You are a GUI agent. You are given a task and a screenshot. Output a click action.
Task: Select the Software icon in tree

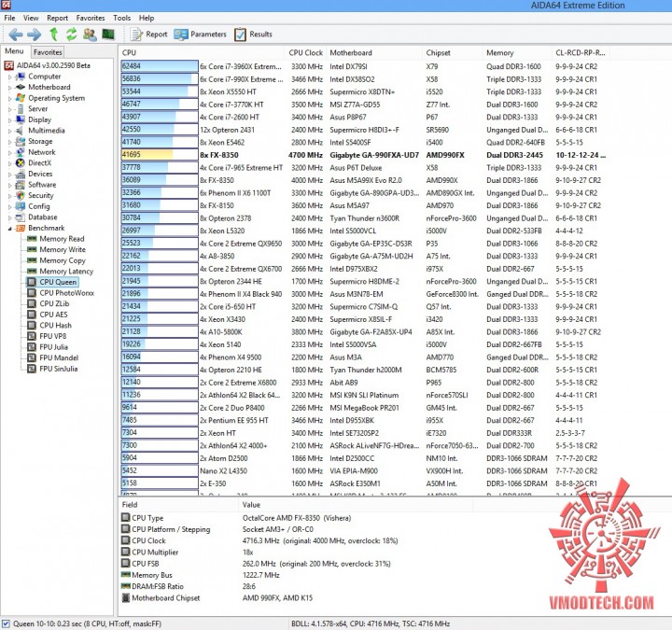pos(21,185)
